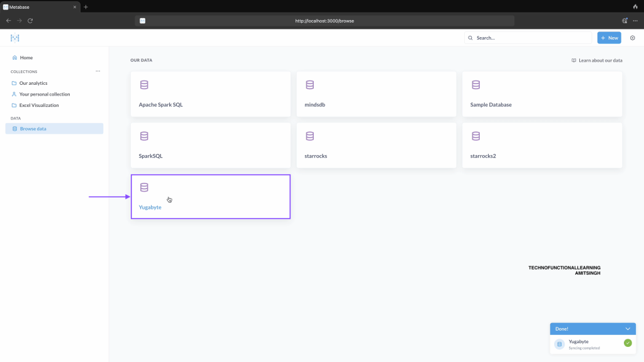This screenshot has width=644, height=362.
Task: Close the Metabase browser tab
Action: click(x=75, y=7)
